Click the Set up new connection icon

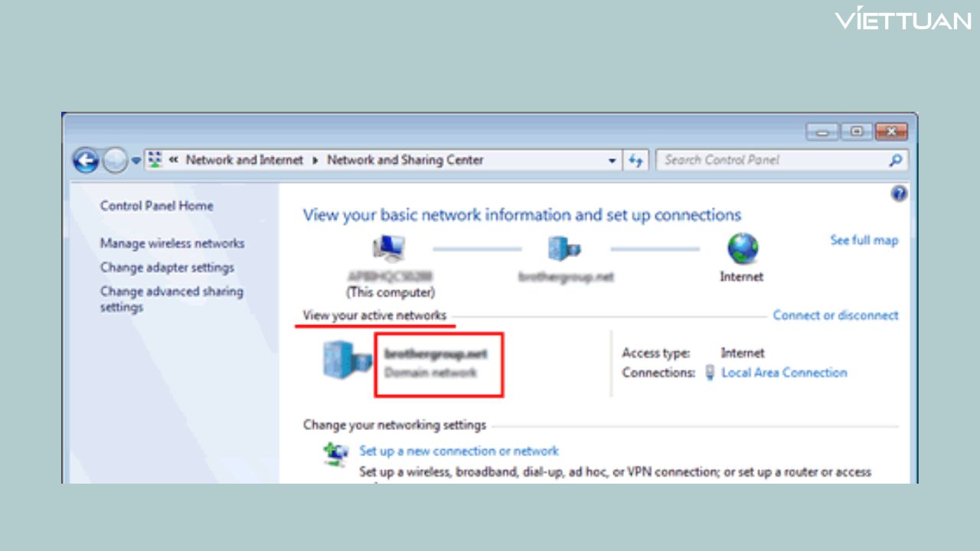click(x=335, y=454)
